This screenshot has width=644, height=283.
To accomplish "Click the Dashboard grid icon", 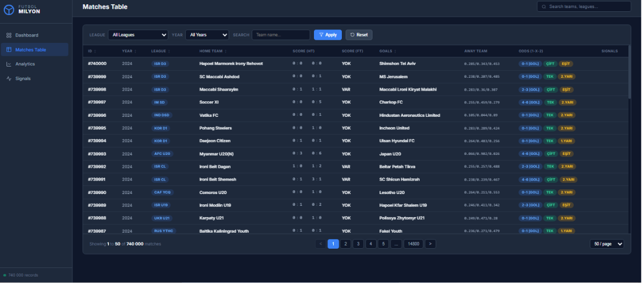I will (9, 35).
